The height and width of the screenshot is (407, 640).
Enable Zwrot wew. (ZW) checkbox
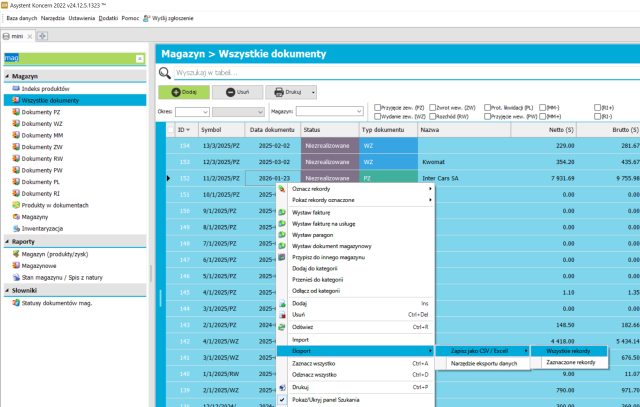coord(433,107)
